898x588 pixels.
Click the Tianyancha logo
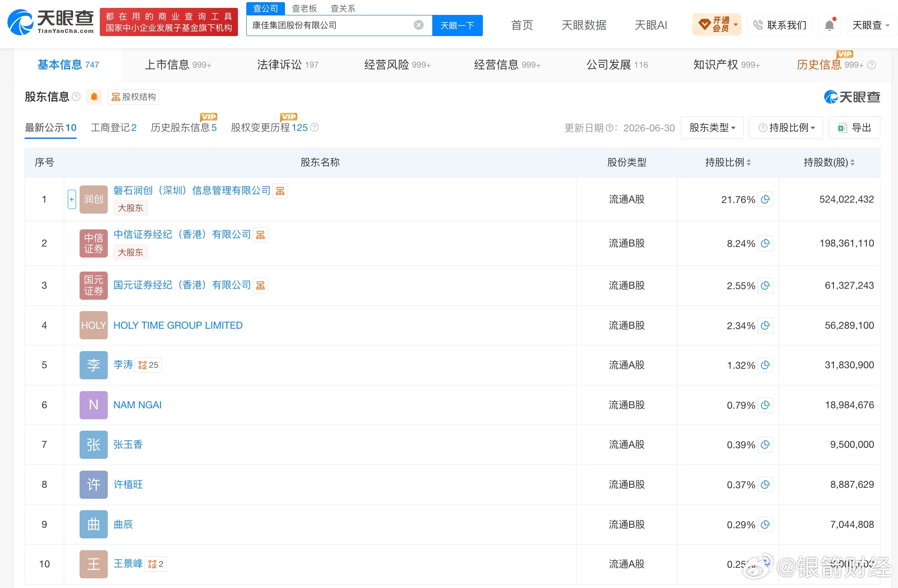(x=51, y=22)
